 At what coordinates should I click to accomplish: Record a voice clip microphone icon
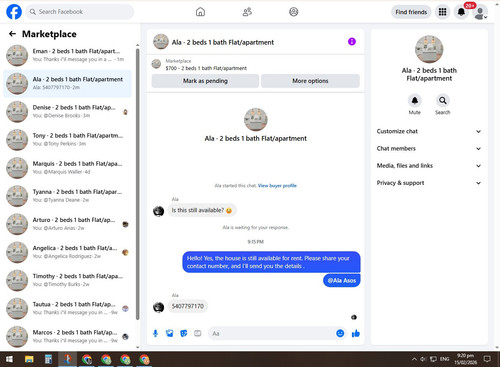[x=155, y=333]
